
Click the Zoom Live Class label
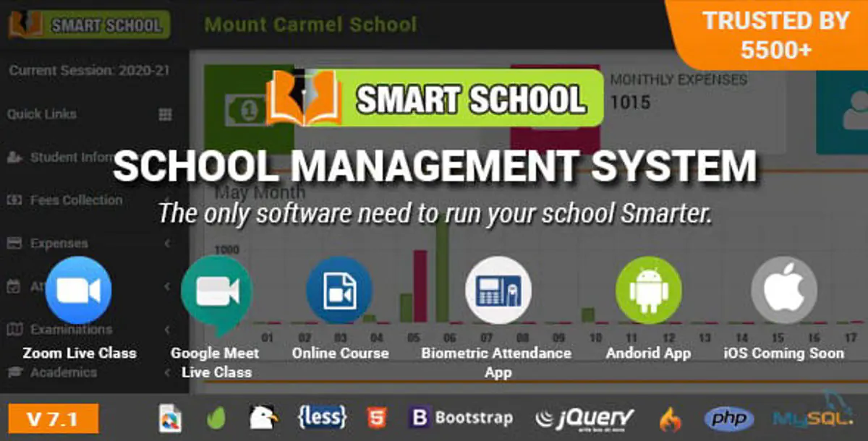pyautogui.click(x=80, y=354)
